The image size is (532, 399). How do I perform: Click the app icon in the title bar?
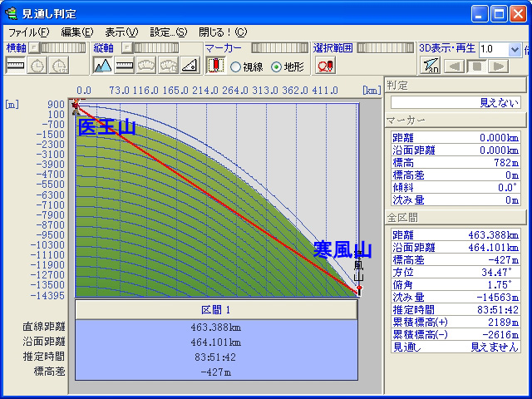[x=12, y=12]
